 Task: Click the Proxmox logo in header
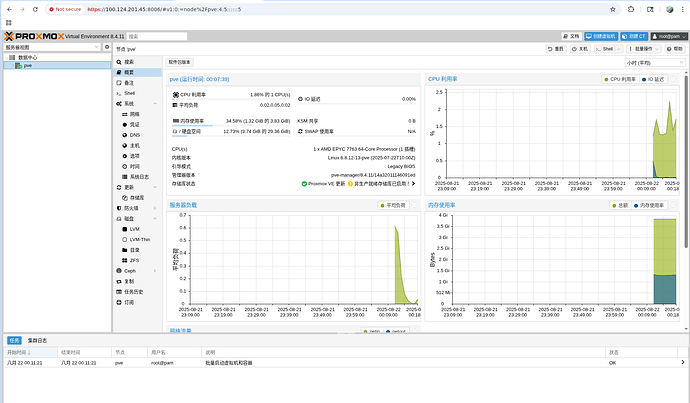pos(34,36)
